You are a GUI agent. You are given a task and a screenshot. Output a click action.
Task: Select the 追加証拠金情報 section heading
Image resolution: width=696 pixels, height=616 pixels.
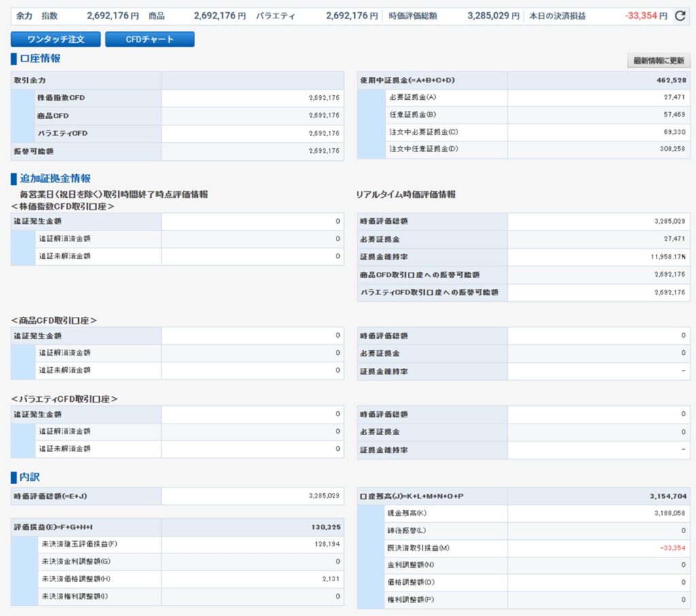click(55, 179)
